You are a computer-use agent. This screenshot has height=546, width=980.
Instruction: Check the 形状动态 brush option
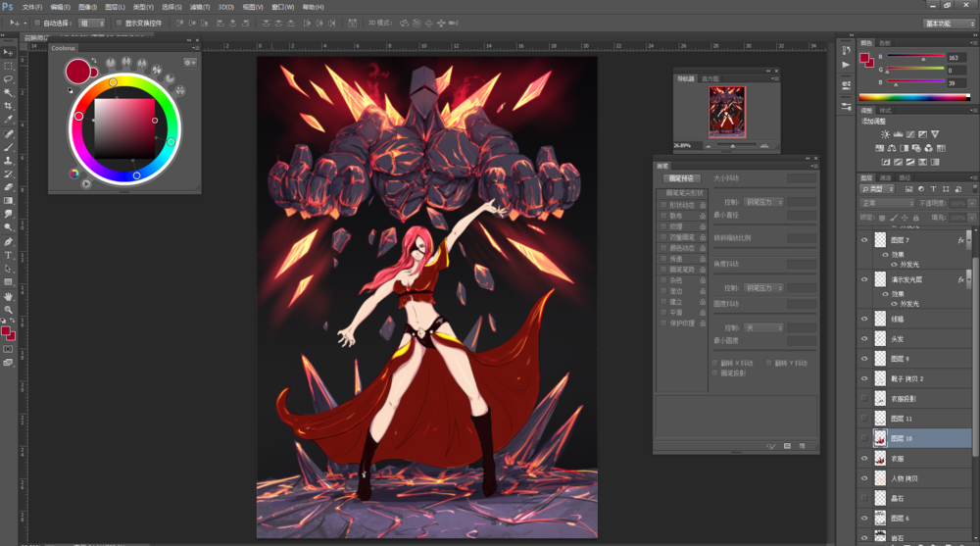663,204
